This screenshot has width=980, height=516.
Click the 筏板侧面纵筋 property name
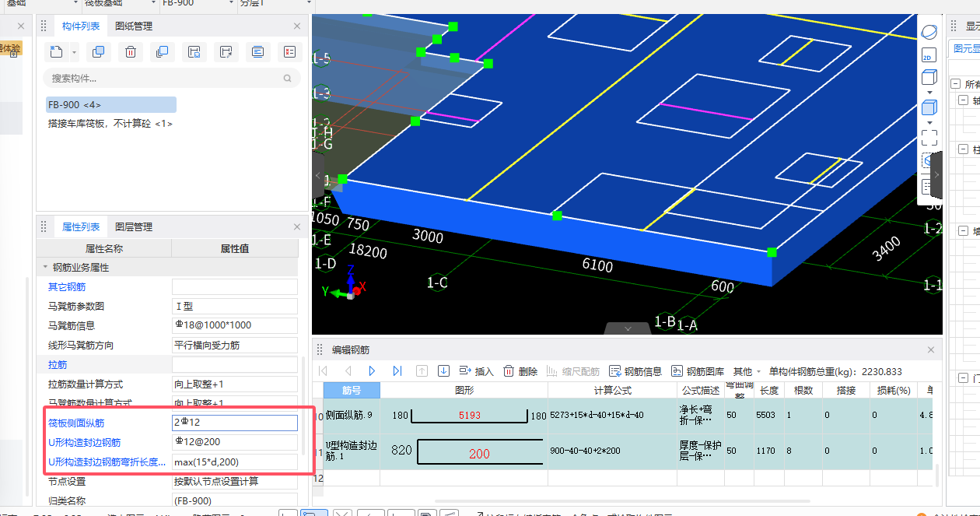point(76,423)
